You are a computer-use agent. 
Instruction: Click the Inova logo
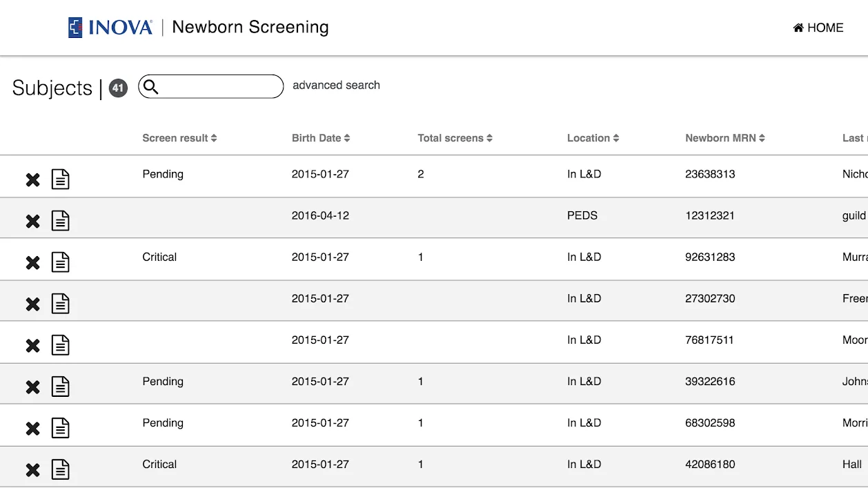click(x=110, y=28)
